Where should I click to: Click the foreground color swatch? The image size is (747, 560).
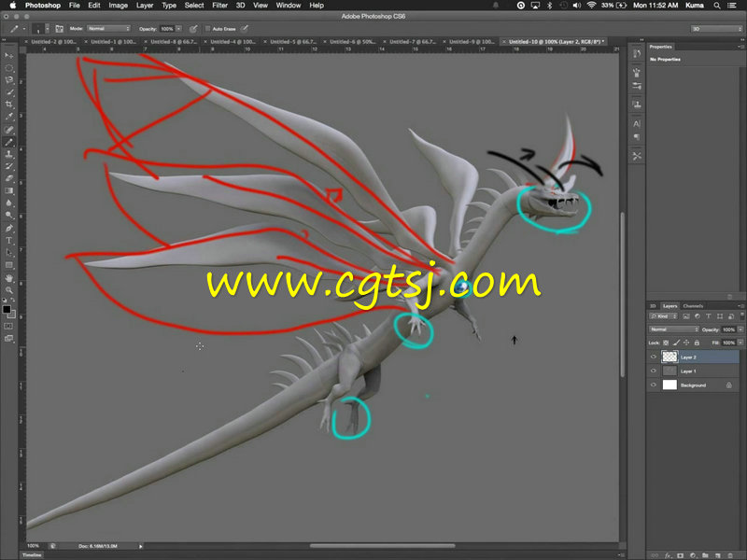pos(7,310)
